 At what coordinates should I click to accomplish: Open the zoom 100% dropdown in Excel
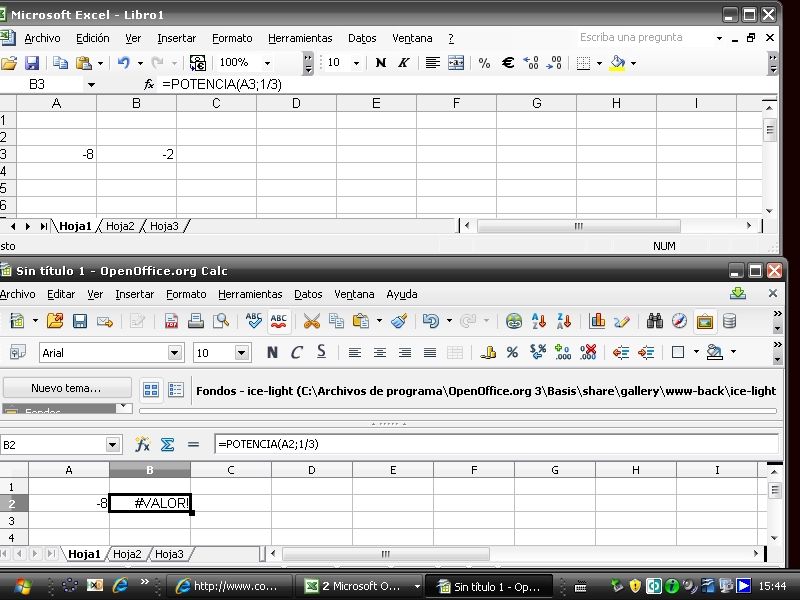267,63
